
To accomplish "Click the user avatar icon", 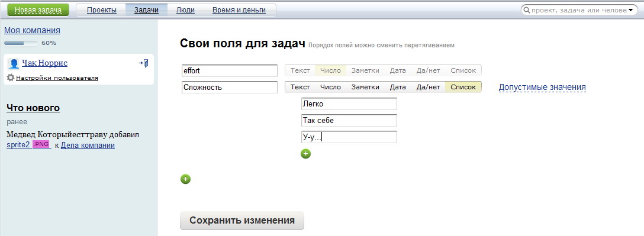I will click(14, 64).
